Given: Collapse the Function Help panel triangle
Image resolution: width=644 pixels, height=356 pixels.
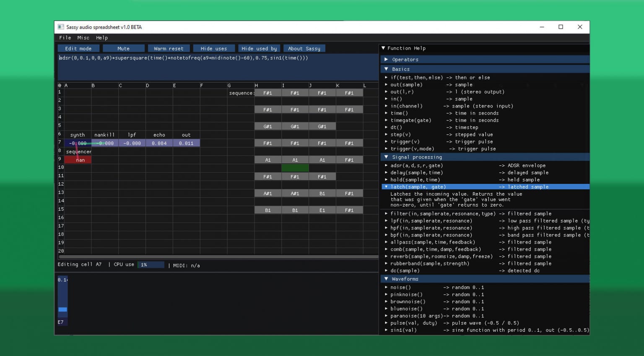Looking at the screenshot, I should pyautogui.click(x=383, y=48).
